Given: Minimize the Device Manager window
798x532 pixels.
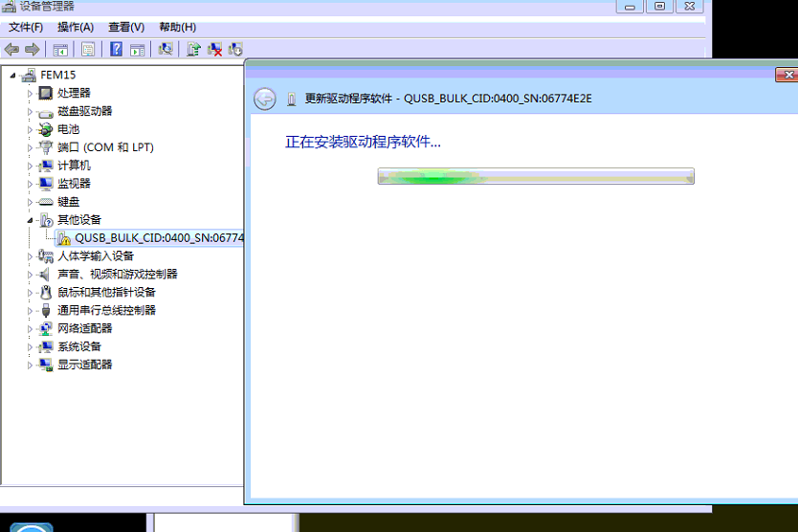Looking at the screenshot, I should coord(630,6).
